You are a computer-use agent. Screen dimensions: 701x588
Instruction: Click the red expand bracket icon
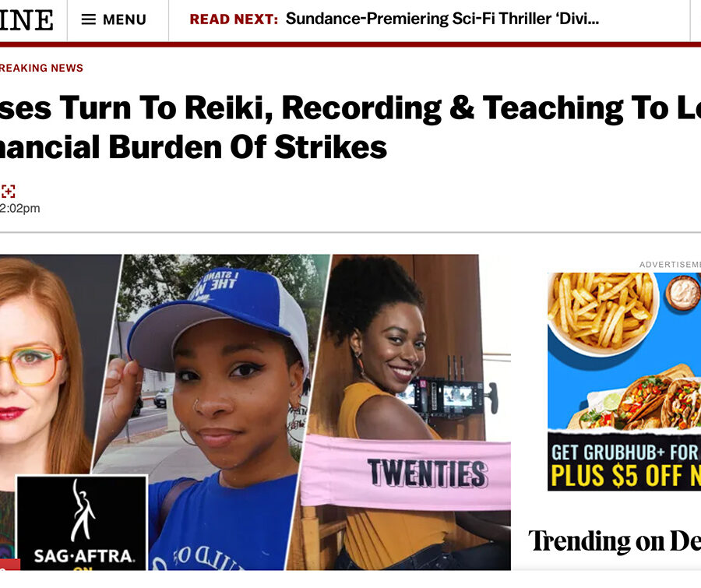click(8, 192)
